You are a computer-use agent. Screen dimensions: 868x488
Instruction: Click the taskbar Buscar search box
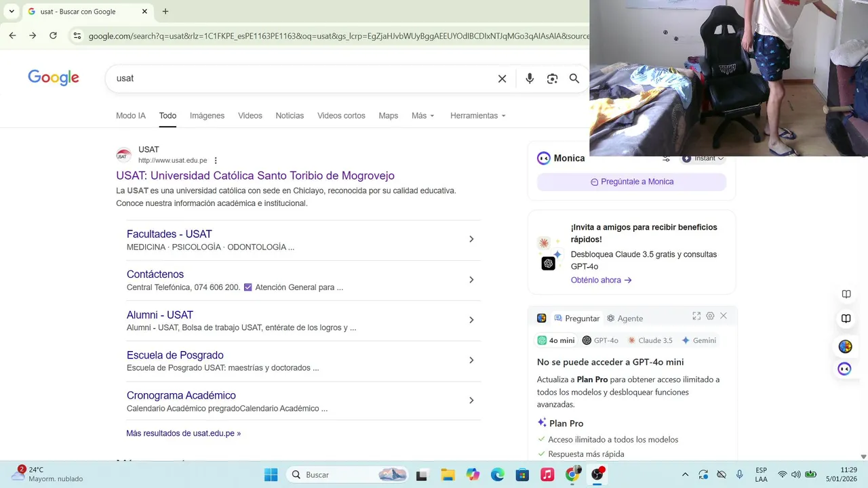click(349, 474)
